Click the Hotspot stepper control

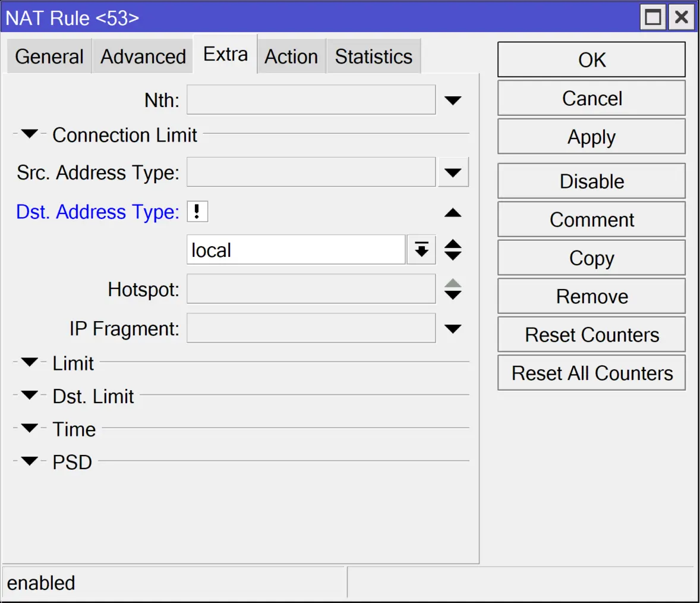(x=453, y=288)
